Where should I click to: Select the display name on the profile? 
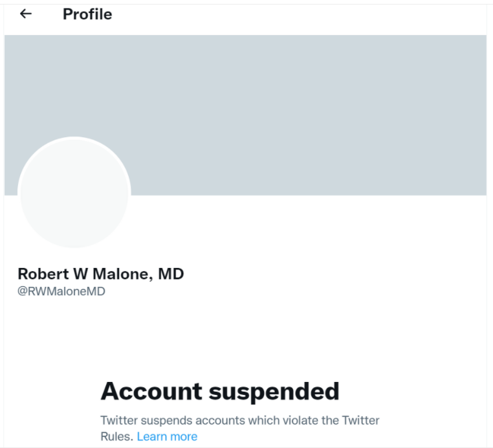tap(100, 274)
